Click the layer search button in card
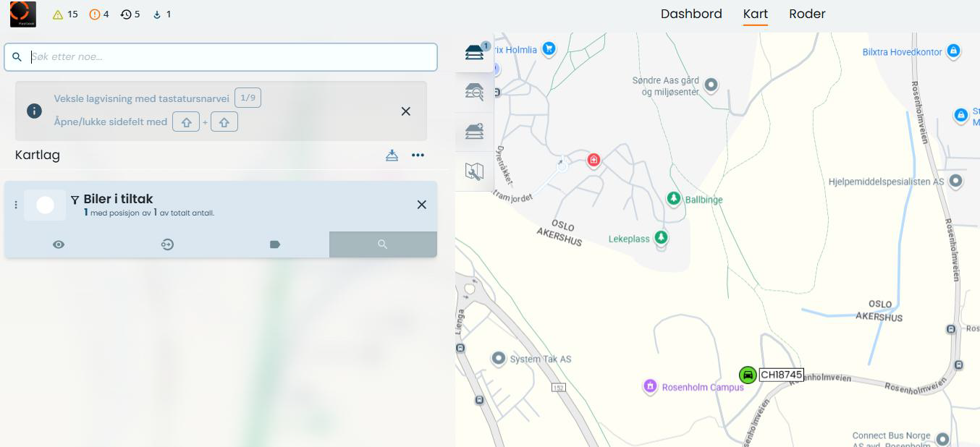Image resolution: width=980 pixels, height=447 pixels. tap(383, 244)
